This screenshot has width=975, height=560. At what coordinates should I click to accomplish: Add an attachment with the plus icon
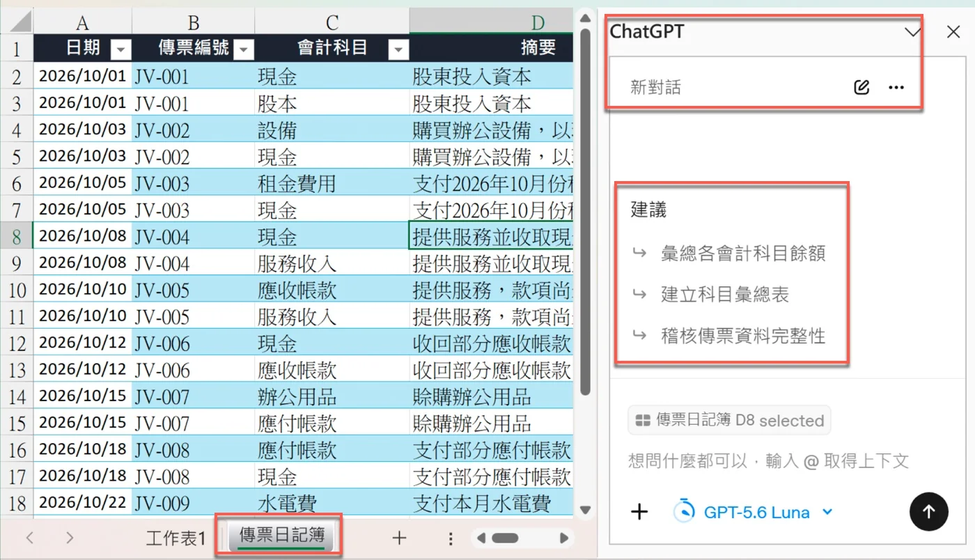tap(639, 513)
